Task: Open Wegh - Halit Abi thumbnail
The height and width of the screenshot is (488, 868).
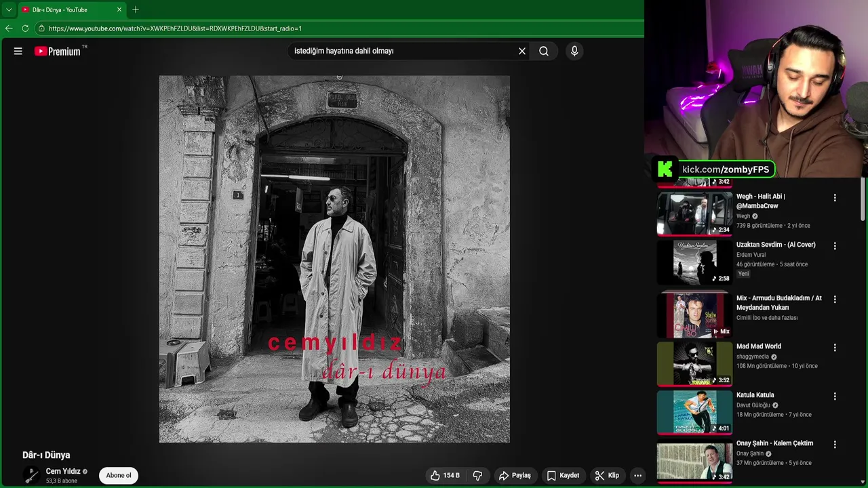Action: [x=694, y=213]
